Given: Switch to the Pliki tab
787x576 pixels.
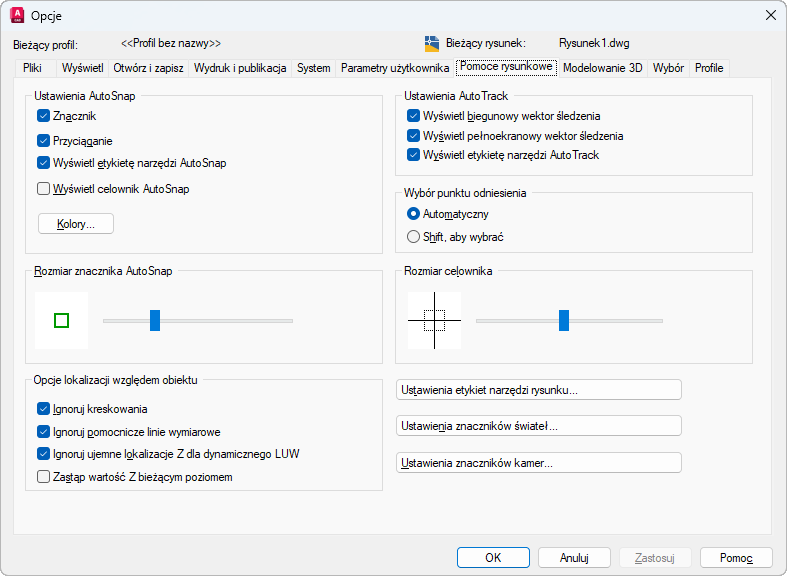Looking at the screenshot, I should [32, 68].
